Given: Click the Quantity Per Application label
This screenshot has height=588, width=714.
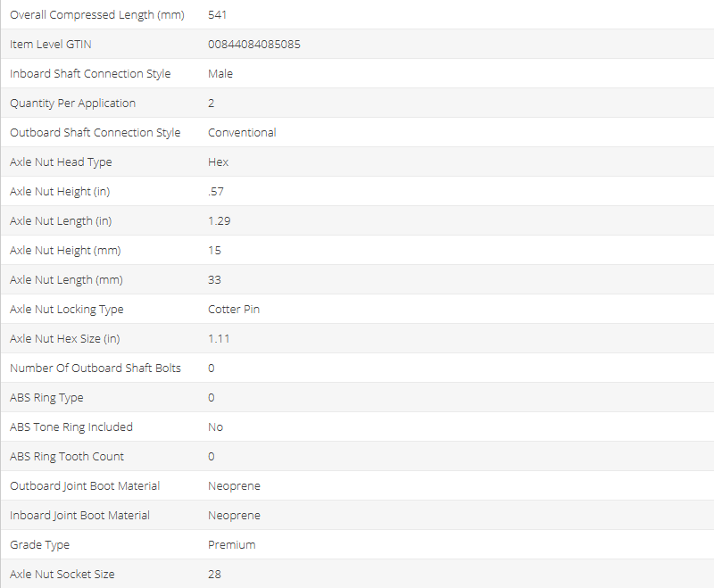Looking at the screenshot, I should [72, 103].
